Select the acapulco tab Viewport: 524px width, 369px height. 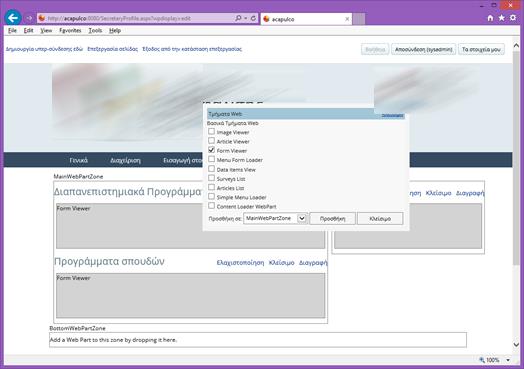tap(306, 19)
